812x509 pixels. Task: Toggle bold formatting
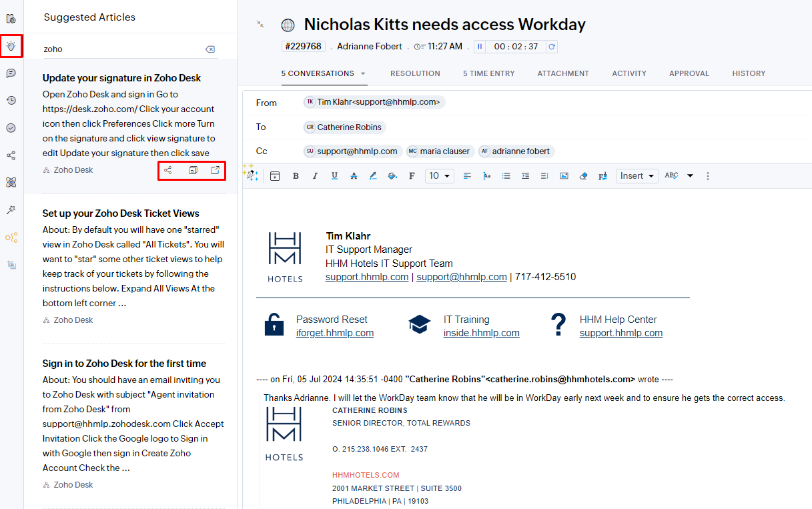coord(296,176)
